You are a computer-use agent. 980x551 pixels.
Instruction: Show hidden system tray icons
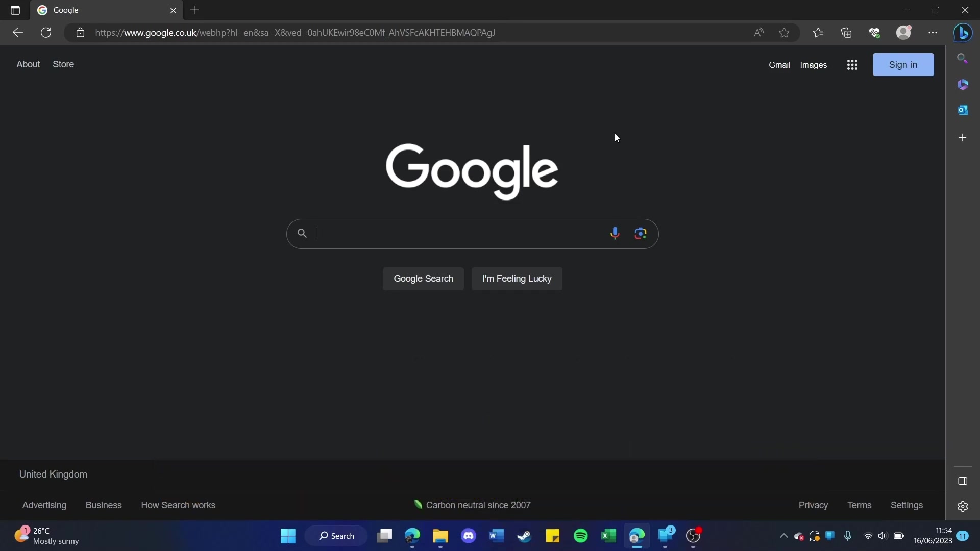(783, 536)
